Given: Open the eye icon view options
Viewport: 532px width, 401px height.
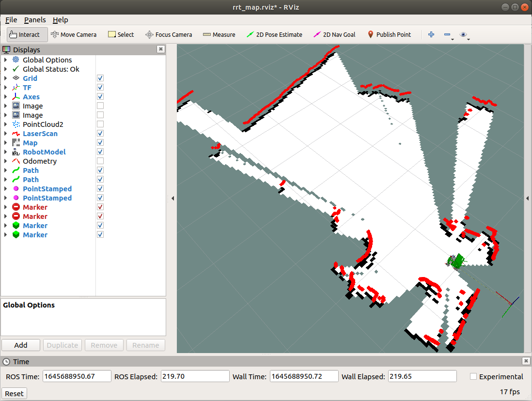Looking at the screenshot, I should pyautogui.click(x=464, y=34).
